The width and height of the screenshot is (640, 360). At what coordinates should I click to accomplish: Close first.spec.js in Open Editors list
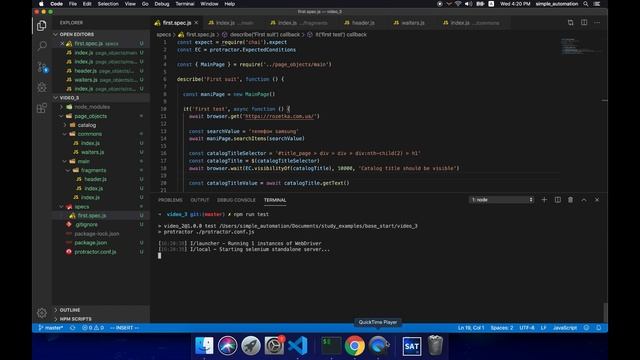[x=62, y=43]
